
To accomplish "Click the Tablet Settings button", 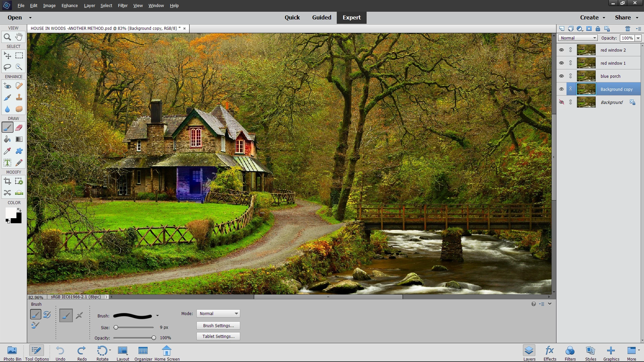I will click(x=218, y=337).
